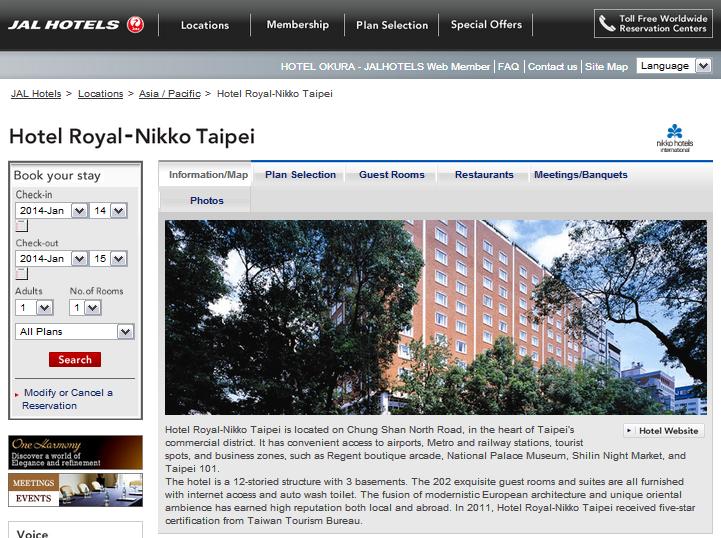Open the No. of Rooms dropdown
The height and width of the screenshot is (538, 721).
coord(85,307)
